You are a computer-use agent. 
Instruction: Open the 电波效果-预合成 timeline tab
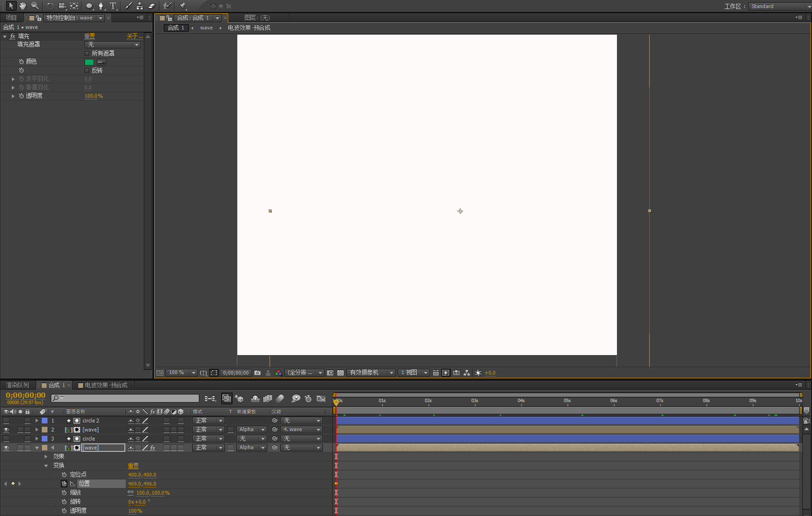tap(103, 385)
